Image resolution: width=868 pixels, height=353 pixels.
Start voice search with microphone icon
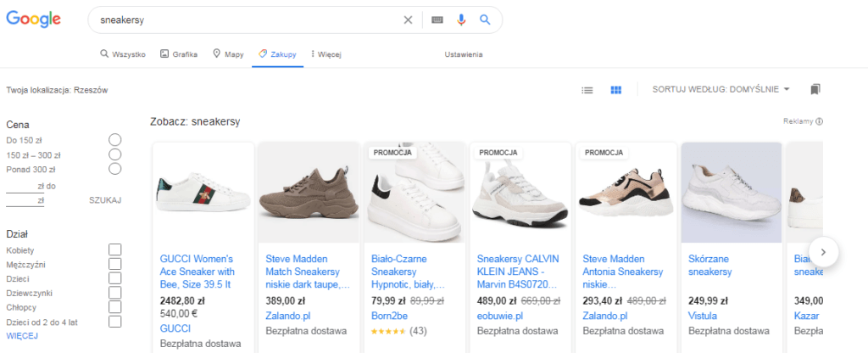462,20
